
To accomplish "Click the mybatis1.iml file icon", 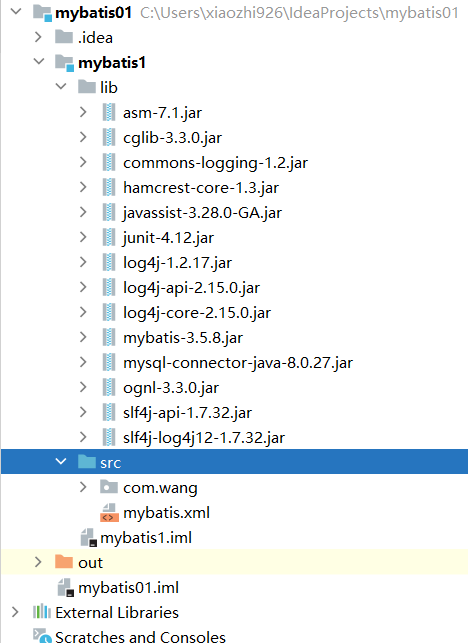I will 89,538.
